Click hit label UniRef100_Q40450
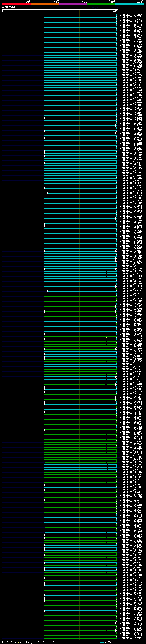146x644 pixels. [131, 82]
